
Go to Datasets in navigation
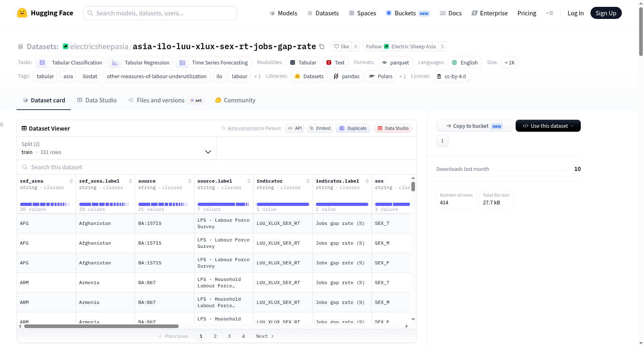pyautogui.click(x=323, y=13)
